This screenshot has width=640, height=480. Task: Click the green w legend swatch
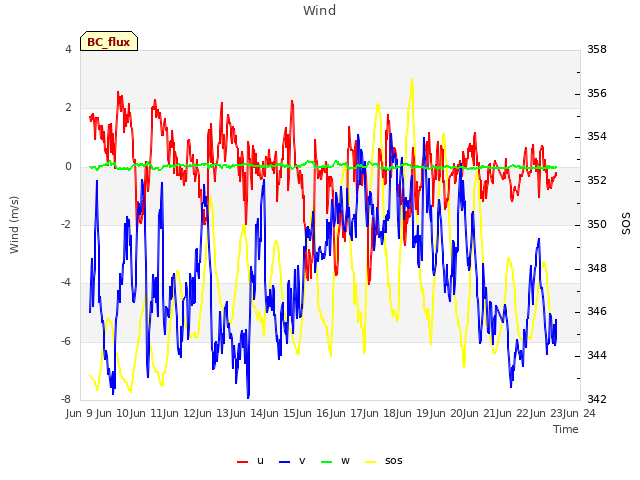tap(327, 462)
